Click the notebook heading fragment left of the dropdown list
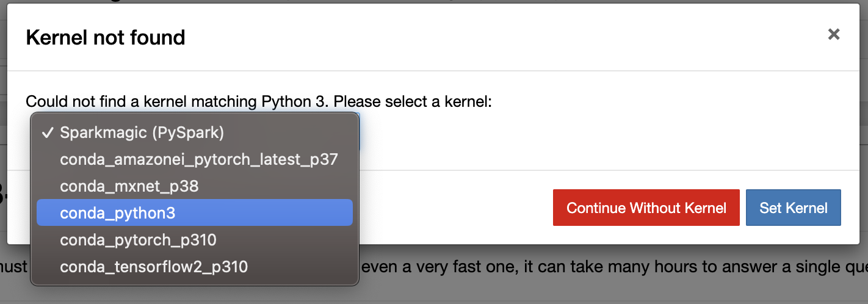Viewport: 868px width, 304px height. coord(3,194)
